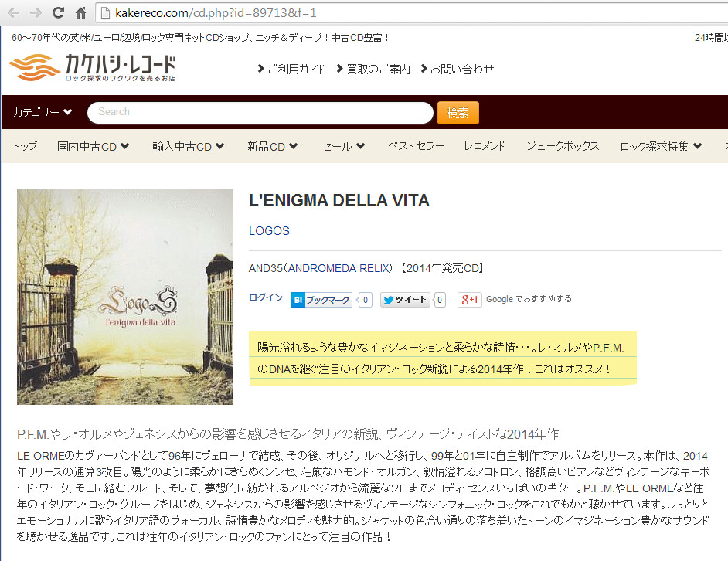728x561 pixels.
Task: Open the ベストセラー menu item
Action: (x=416, y=146)
